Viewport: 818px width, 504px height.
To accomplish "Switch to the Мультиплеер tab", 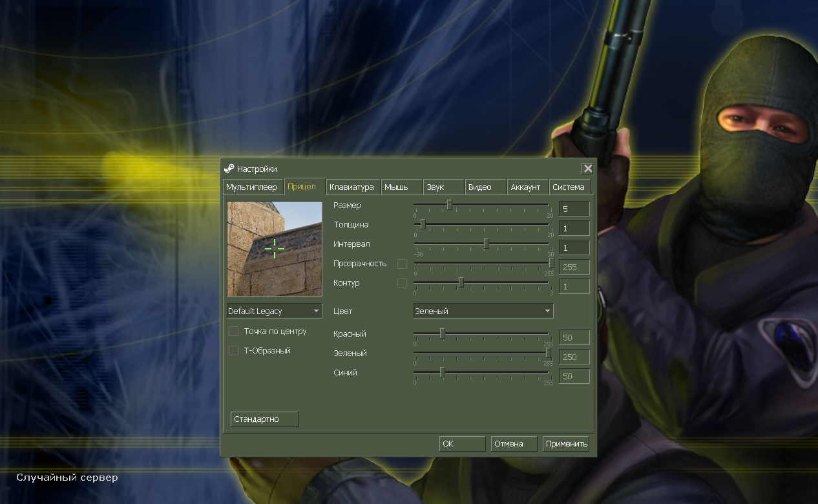I will (x=252, y=187).
